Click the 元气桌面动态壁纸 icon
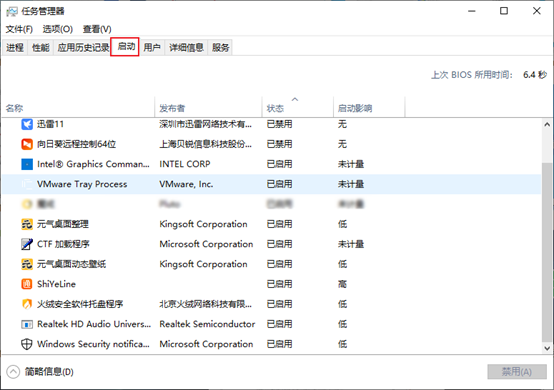 (x=27, y=264)
